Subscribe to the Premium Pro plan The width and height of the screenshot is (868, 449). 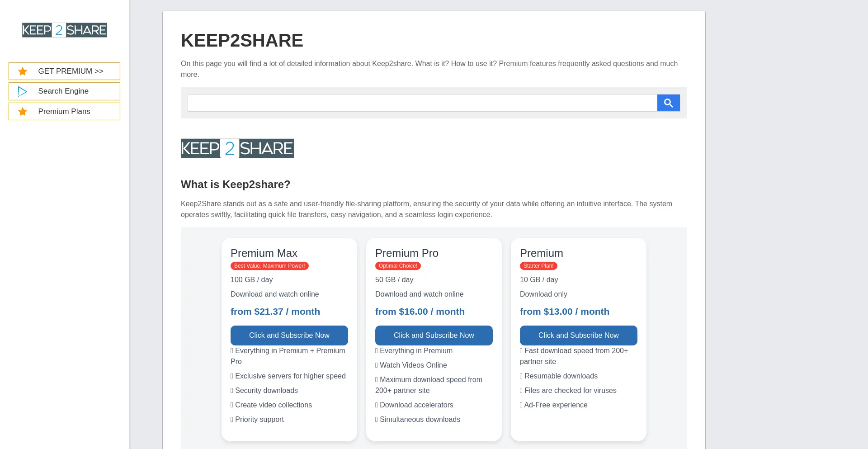coord(434,336)
